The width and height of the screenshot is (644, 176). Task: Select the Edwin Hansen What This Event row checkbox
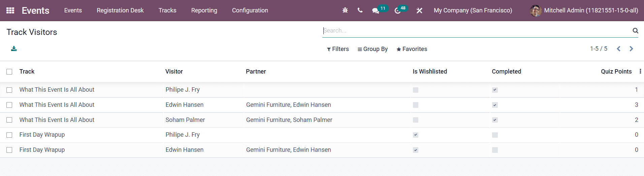9,105
